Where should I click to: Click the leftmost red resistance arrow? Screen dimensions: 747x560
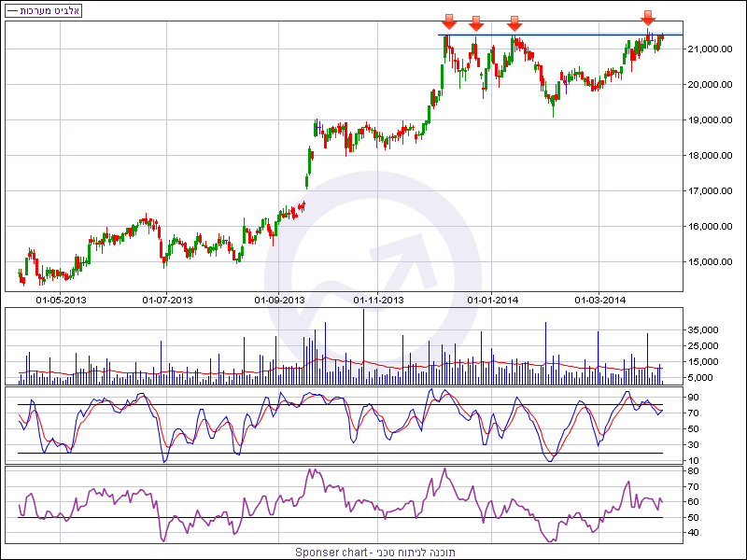tap(449, 21)
